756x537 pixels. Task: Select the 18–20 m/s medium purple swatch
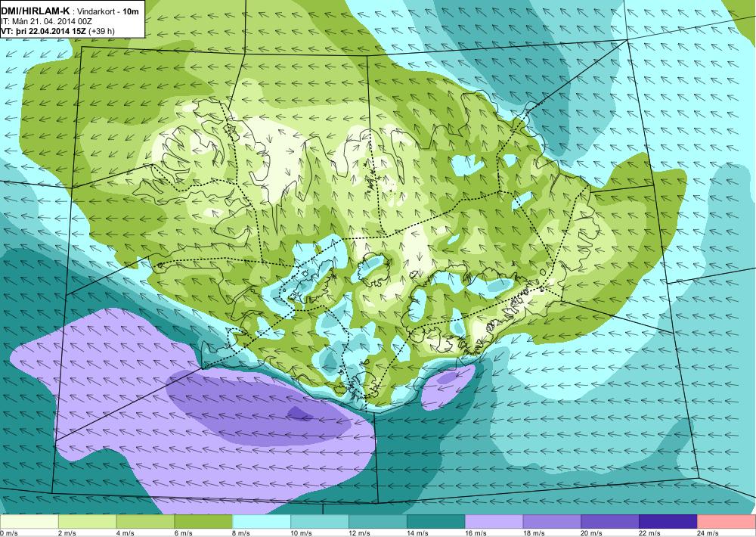pyautogui.click(x=552, y=522)
